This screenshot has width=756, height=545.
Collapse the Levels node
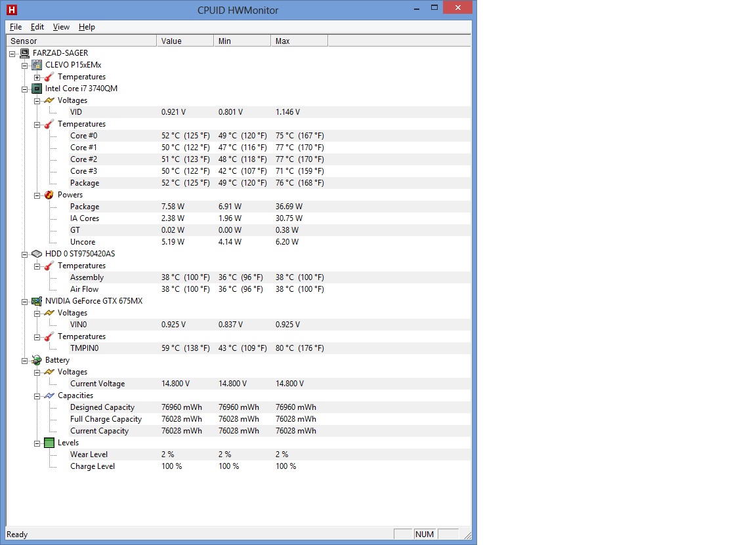click(37, 443)
